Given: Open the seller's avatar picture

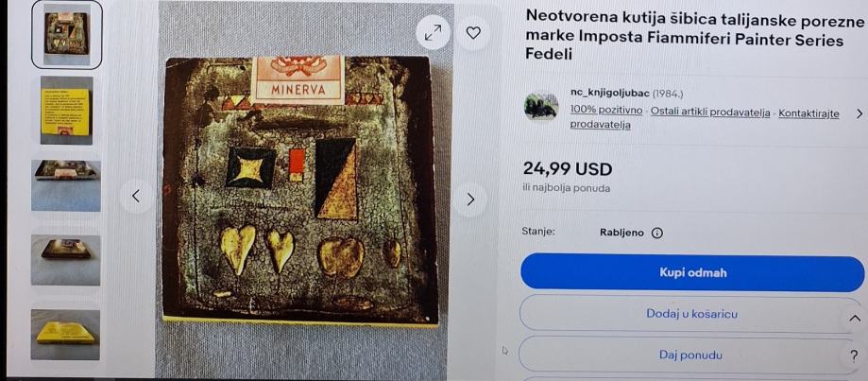Looking at the screenshot, I should (541, 106).
